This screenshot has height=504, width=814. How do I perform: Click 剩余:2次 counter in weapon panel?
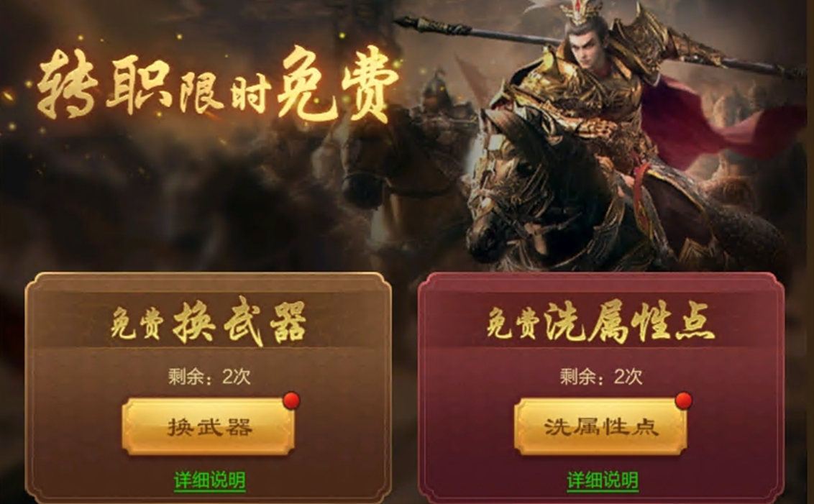209,376
